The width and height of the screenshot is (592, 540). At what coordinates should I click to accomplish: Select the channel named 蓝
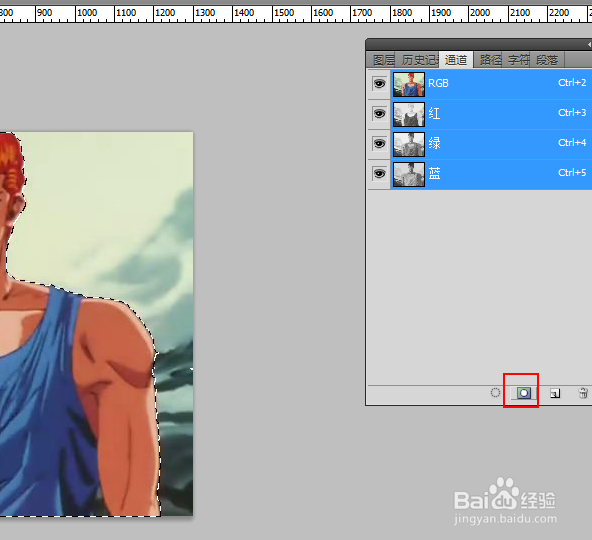coord(434,173)
